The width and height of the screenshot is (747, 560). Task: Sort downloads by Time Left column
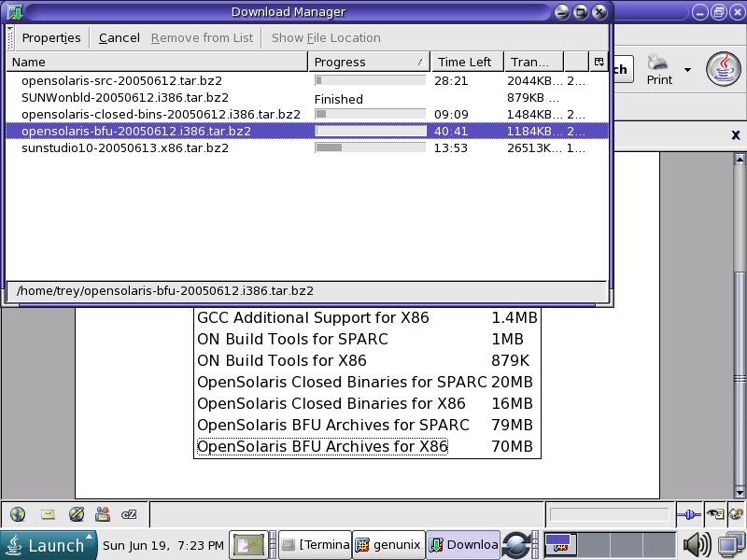point(468,62)
